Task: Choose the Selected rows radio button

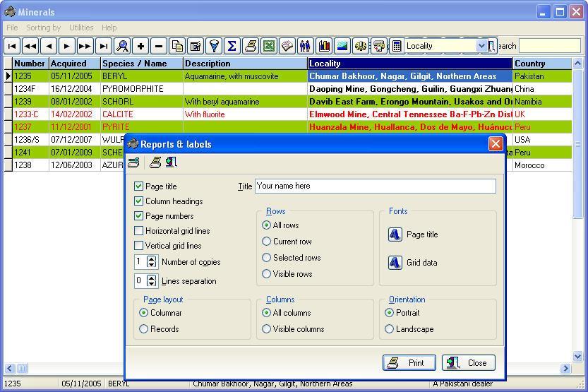Action: (267, 258)
